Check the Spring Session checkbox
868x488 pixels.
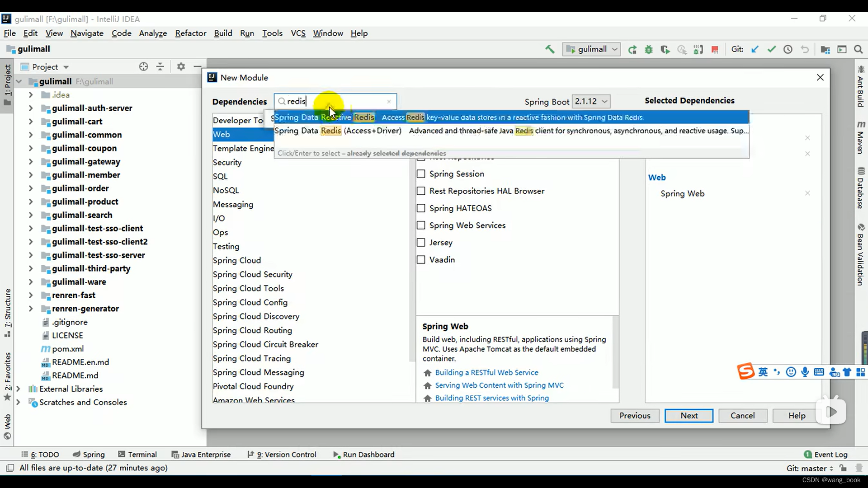pyautogui.click(x=421, y=174)
